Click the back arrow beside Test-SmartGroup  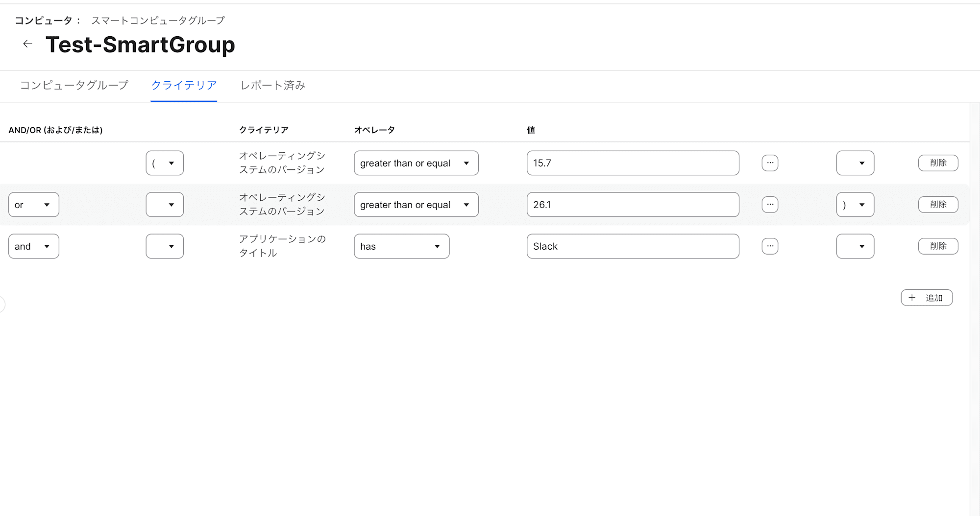(x=27, y=44)
